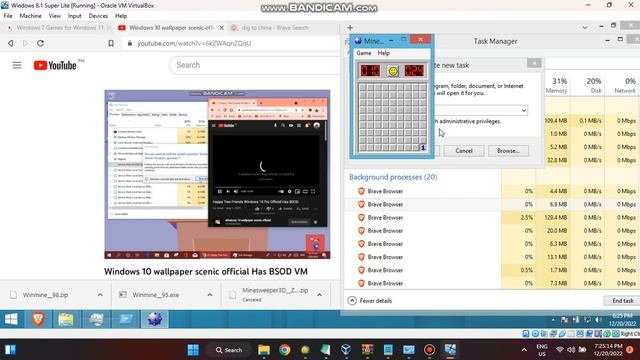Sort by the Network column header
This screenshot has width=640, height=360.
[x=625, y=85]
